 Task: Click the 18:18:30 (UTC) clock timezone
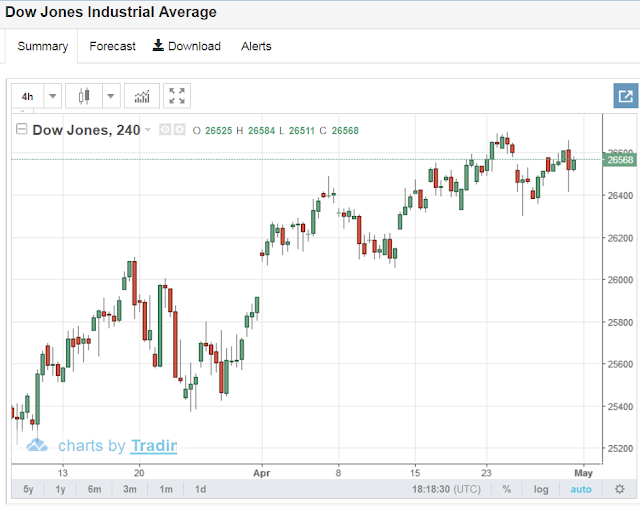pos(446,489)
